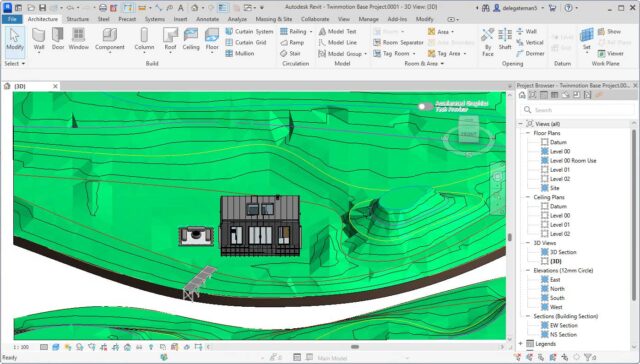The width and height of the screenshot is (640, 364).
Task: Open the Site floor plan view
Action: click(554, 188)
